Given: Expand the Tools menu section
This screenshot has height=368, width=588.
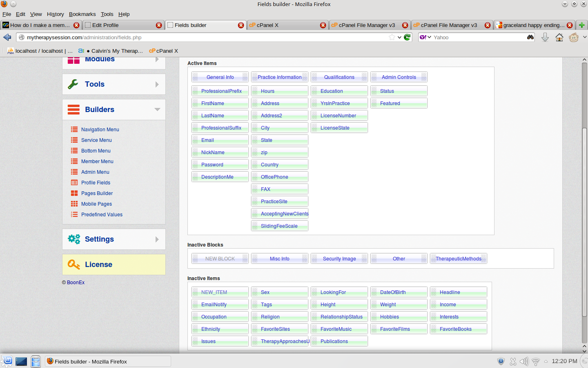Looking at the screenshot, I should click(x=157, y=84).
